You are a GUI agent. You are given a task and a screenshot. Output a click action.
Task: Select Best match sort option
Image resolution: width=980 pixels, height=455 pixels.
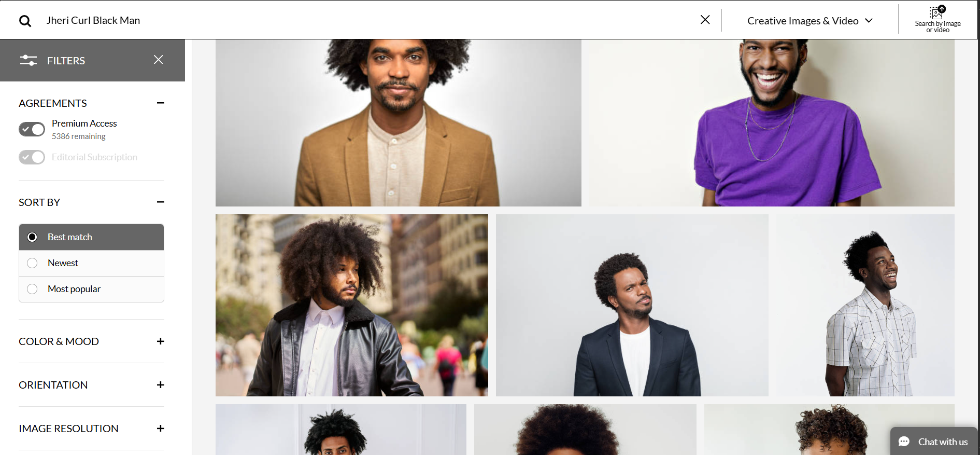(91, 237)
